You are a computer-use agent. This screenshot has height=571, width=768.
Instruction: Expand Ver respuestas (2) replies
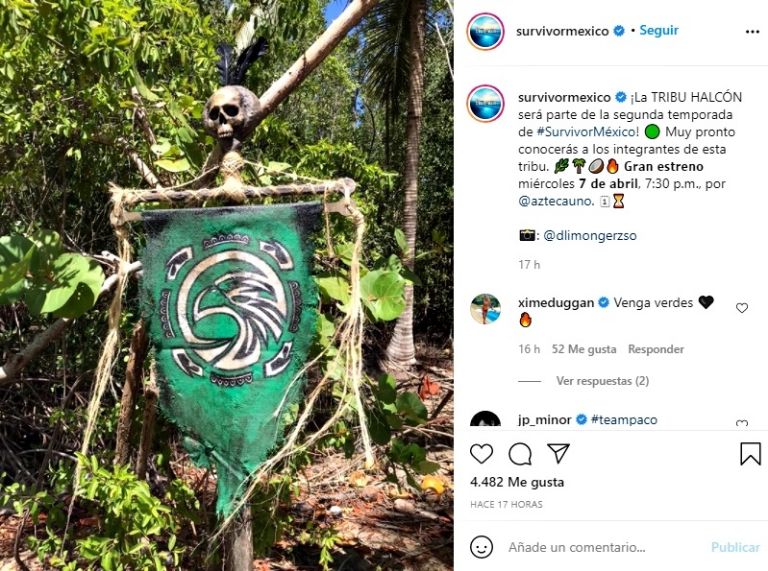[x=602, y=381]
